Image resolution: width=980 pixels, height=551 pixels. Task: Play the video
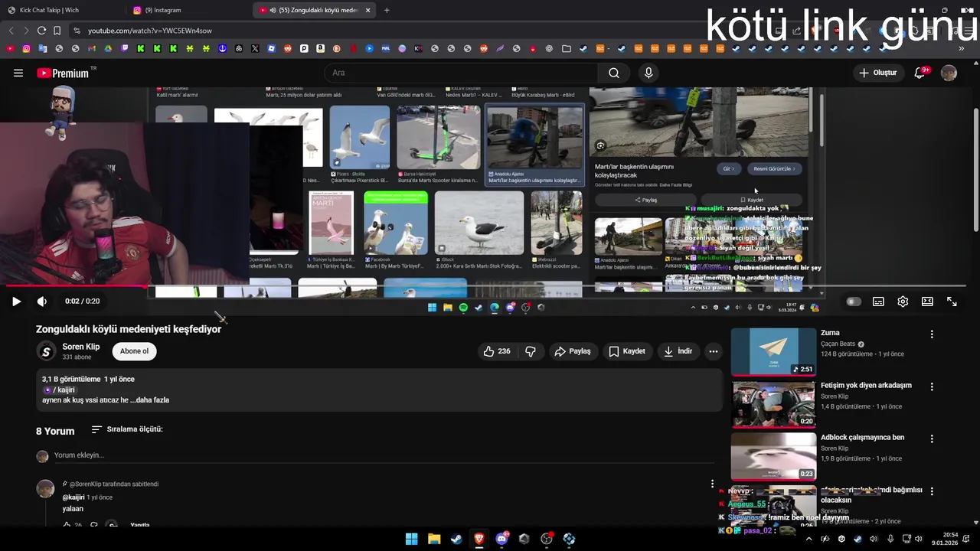(x=16, y=302)
